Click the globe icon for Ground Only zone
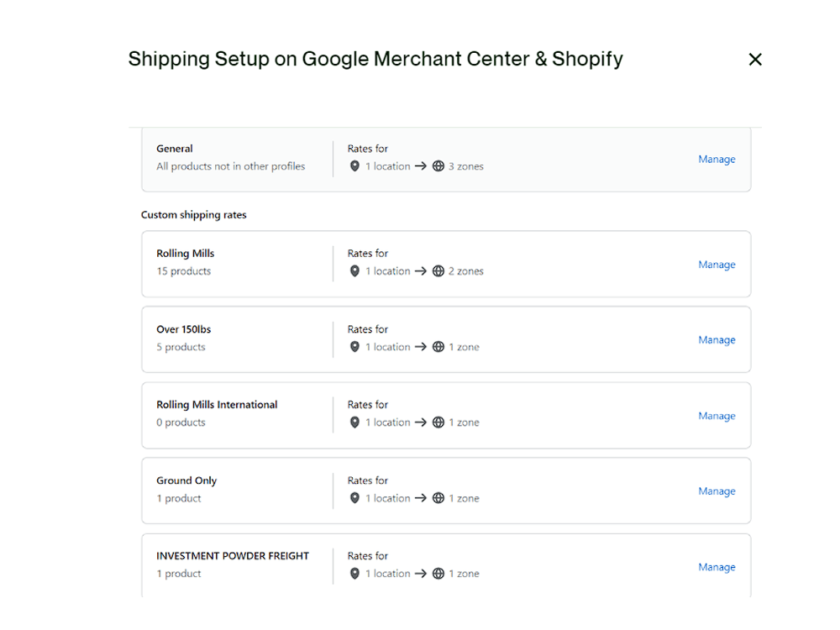The height and width of the screenshot is (630, 840). point(438,498)
